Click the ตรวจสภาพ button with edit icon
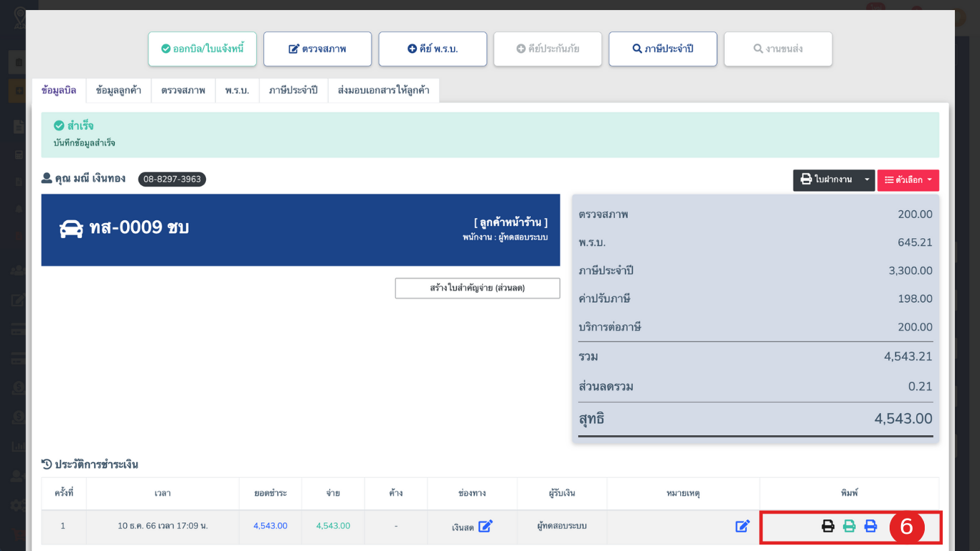Screen dimensions: 980x551 click(318, 49)
